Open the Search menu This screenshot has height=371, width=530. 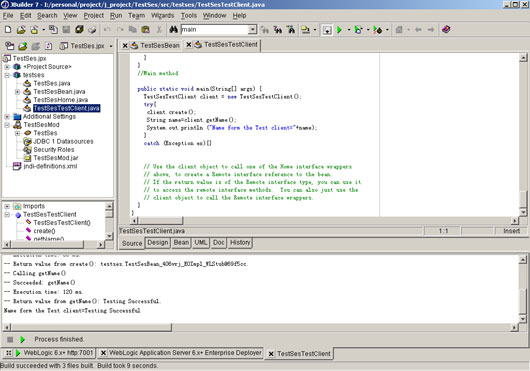[x=47, y=16]
